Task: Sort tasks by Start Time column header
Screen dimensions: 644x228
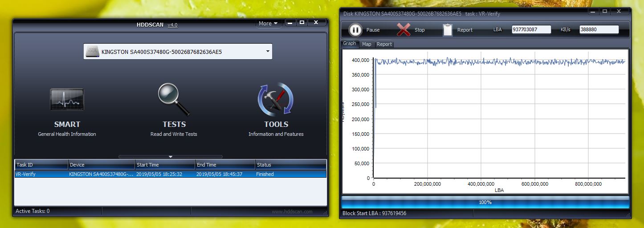Action: (x=165, y=165)
